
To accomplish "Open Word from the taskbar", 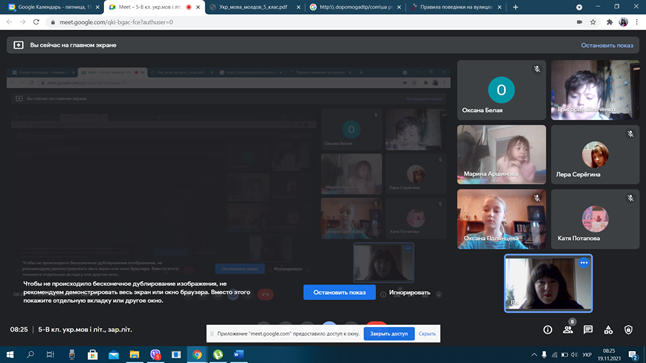I will click(x=239, y=354).
